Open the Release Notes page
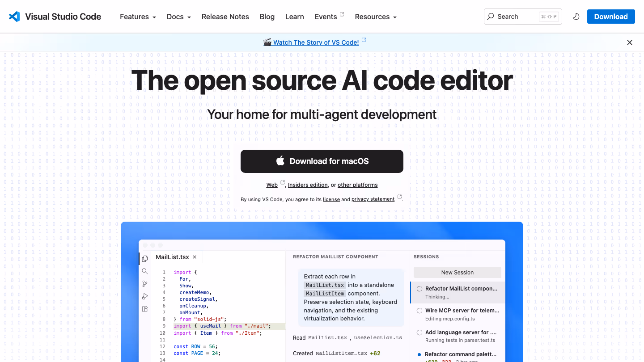Image resolution: width=644 pixels, height=362 pixels. tap(225, 17)
